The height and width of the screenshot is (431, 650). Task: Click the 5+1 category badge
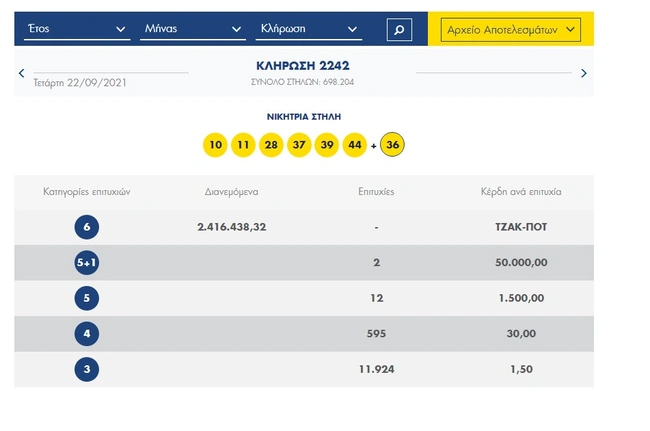click(87, 263)
